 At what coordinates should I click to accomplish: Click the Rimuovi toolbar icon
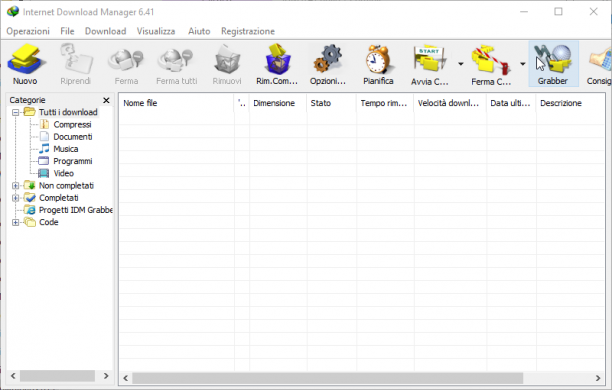click(x=227, y=60)
